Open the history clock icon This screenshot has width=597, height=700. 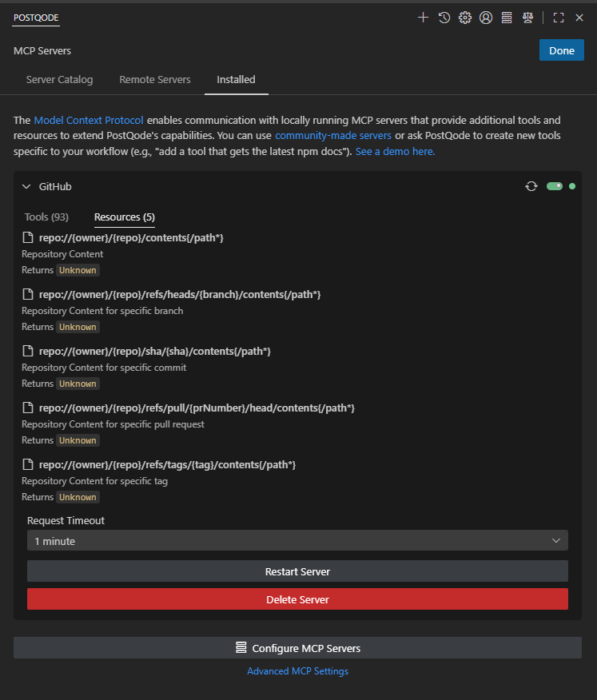pyautogui.click(x=444, y=18)
